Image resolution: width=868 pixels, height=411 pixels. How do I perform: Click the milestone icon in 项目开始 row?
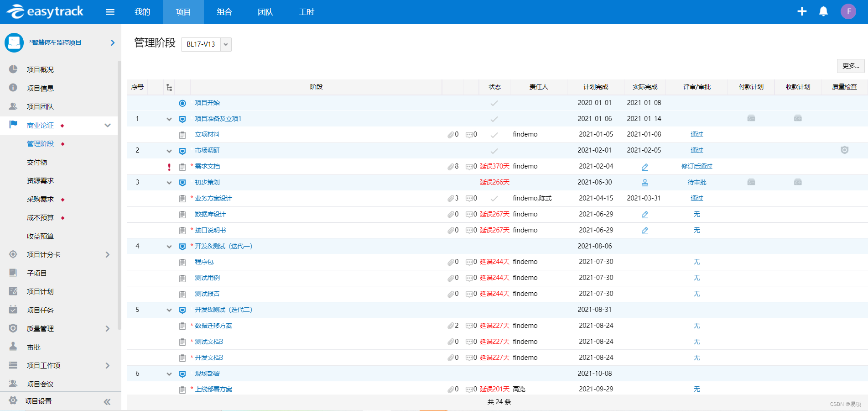182,103
